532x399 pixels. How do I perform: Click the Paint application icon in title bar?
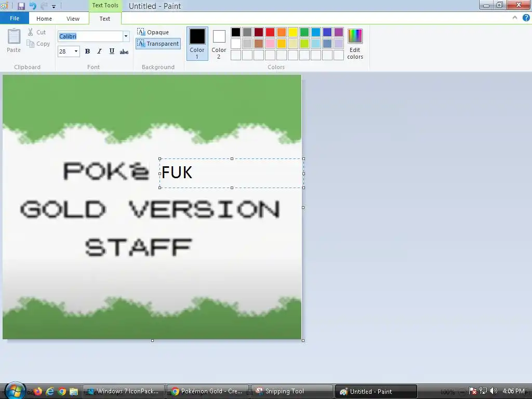[4, 6]
